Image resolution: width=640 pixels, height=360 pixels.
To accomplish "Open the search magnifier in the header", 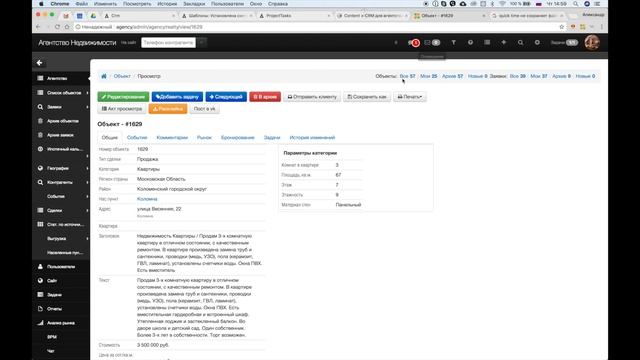I will pos(520,42).
